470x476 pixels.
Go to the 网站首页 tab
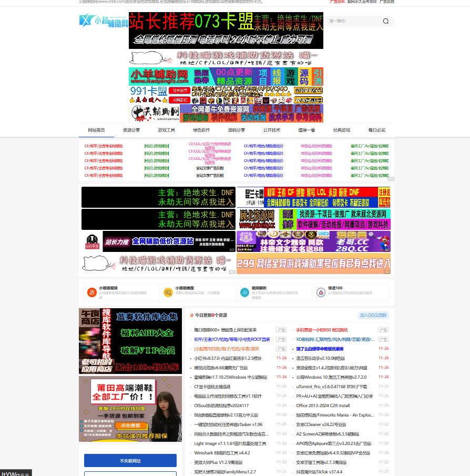click(x=97, y=130)
